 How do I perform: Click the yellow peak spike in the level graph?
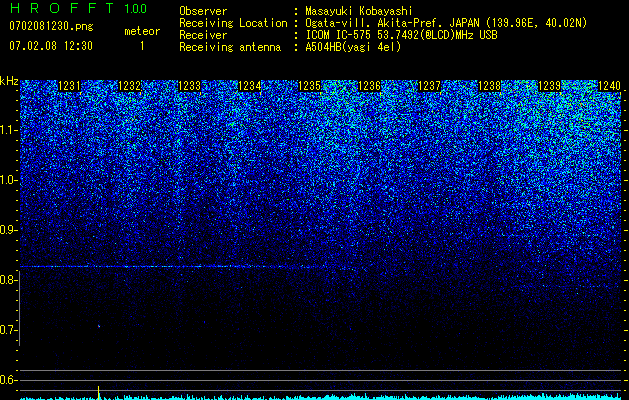tap(98, 392)
